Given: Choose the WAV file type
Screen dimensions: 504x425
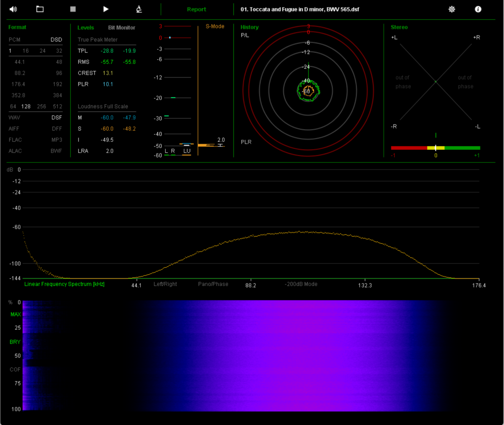Looking at the screenshot, I should click(14, 118).
